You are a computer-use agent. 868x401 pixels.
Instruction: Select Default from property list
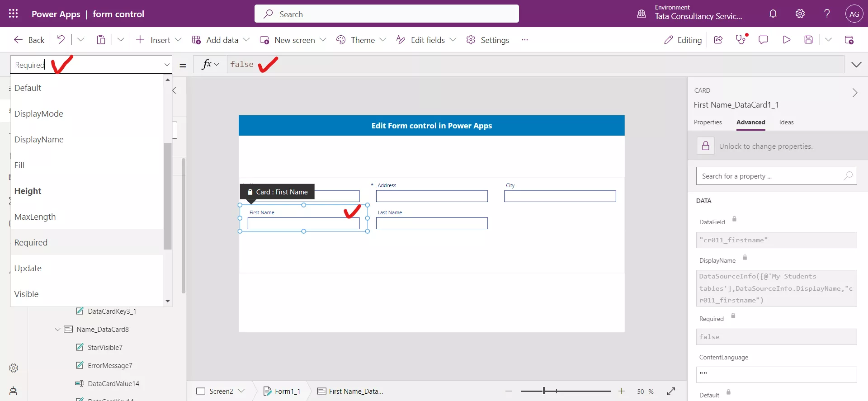click(x=87, y=88)
